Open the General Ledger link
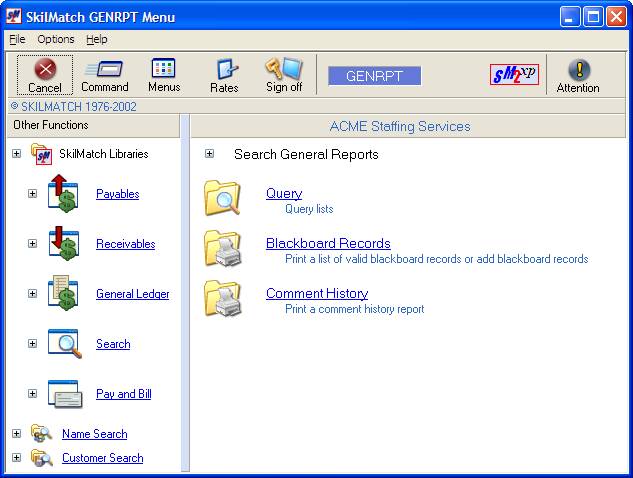The width and height of the screenshot is (633, 478). pyautogui.click(x=133, y=294)
